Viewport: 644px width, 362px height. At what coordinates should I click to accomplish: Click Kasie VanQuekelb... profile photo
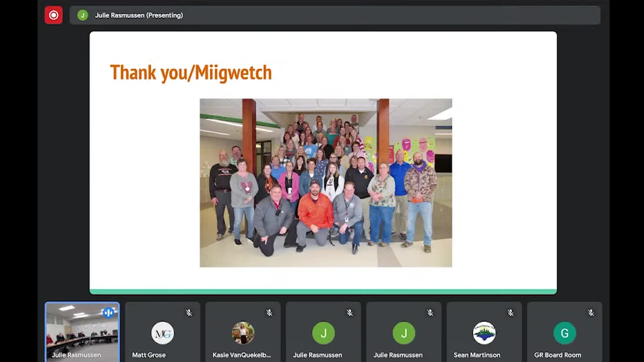pyautogui.click(x=243, y=333)
